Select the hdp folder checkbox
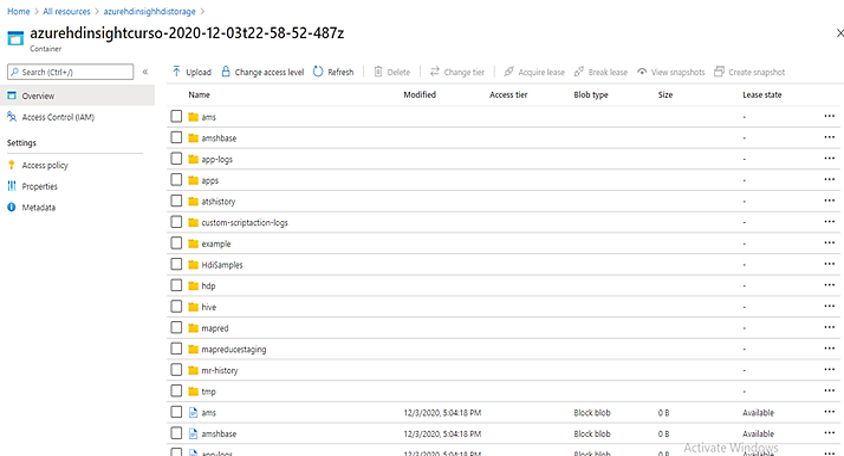 coord(176,285)
